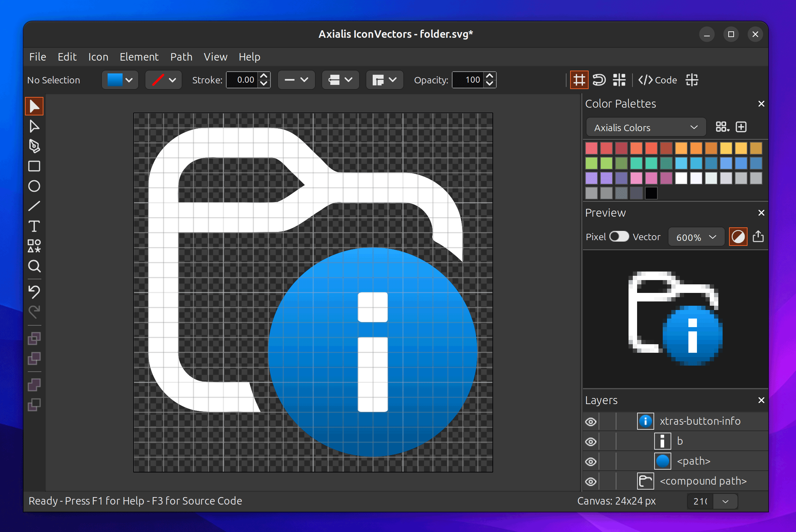Open the Element menu
Screen dimensions: 796x532
(139, 57)
